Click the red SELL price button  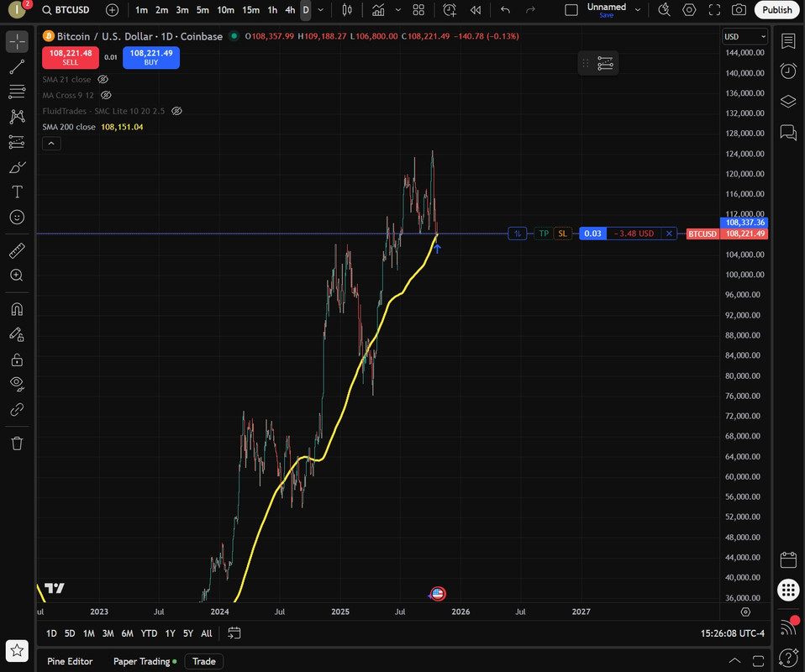pos(71,57)
